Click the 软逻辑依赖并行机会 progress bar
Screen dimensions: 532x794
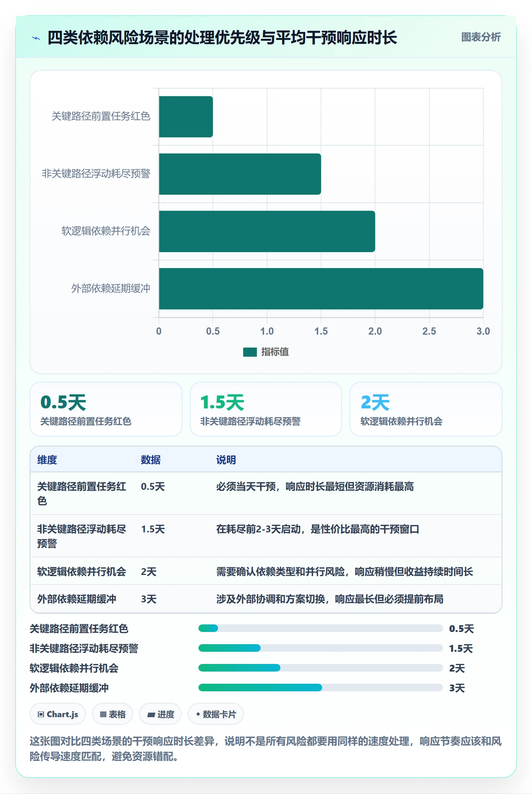[x=320, y=668]
